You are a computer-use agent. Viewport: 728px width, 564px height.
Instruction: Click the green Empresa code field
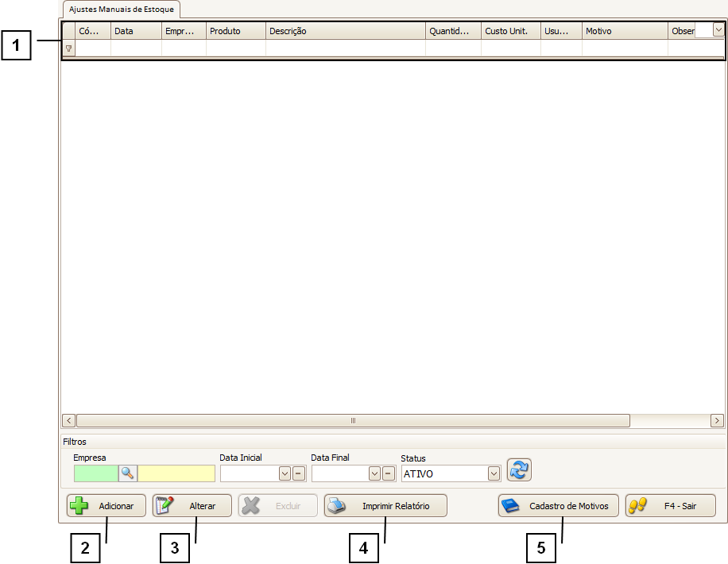[95, 473]
